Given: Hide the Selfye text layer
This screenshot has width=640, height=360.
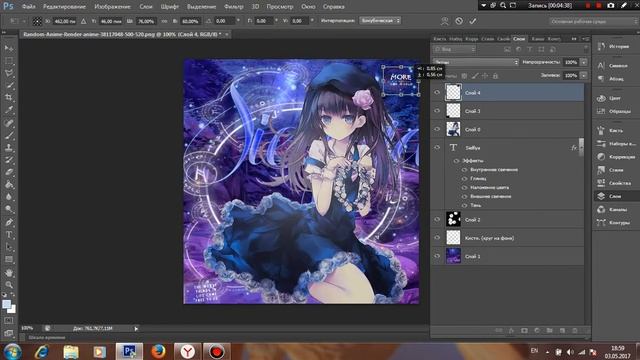Looking at the screenshot, I should tap(437, 148).
